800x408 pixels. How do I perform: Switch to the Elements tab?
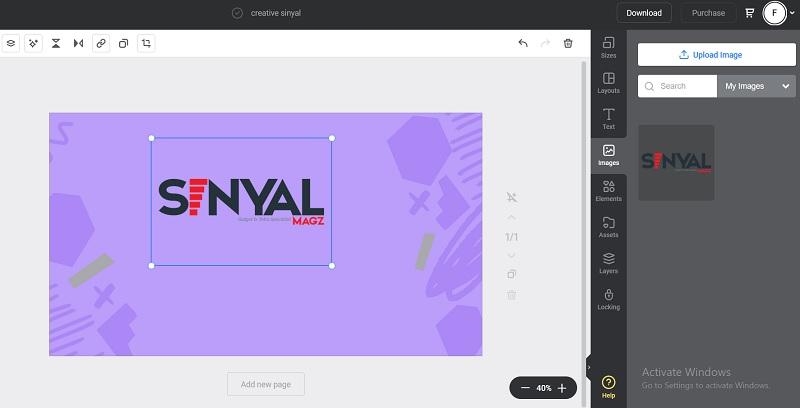click(608, 191)
